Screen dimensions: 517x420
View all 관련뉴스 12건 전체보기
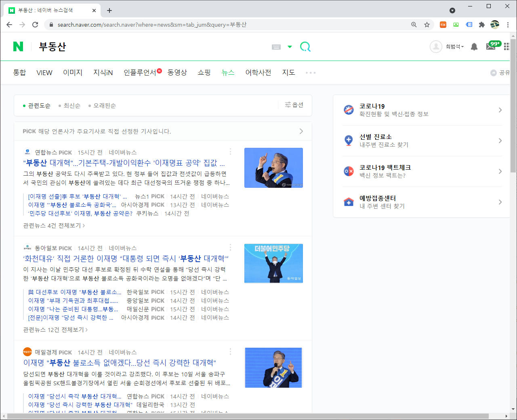coord(55,330)
